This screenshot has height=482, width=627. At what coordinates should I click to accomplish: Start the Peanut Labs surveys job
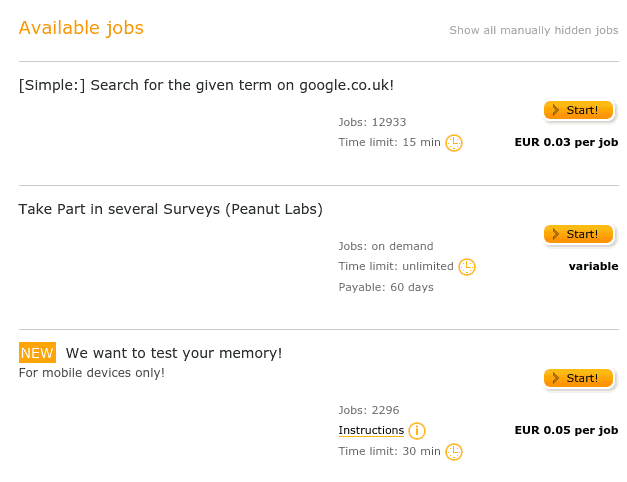coord(579,234)
